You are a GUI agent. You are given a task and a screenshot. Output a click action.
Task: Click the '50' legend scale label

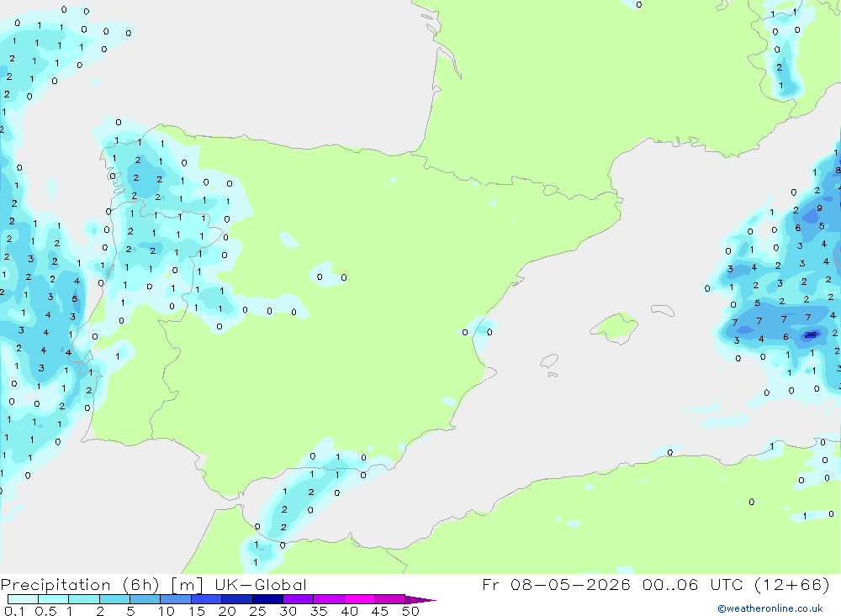[x=411, y=611]
